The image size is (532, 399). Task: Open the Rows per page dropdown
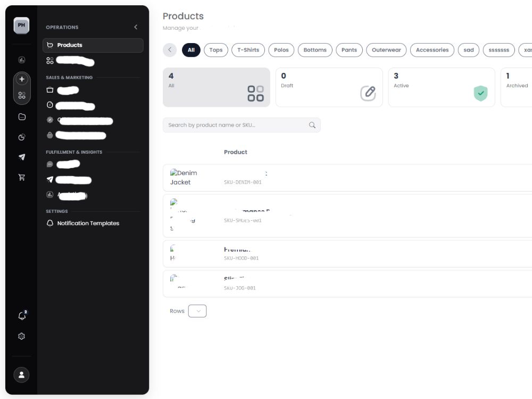197,311
